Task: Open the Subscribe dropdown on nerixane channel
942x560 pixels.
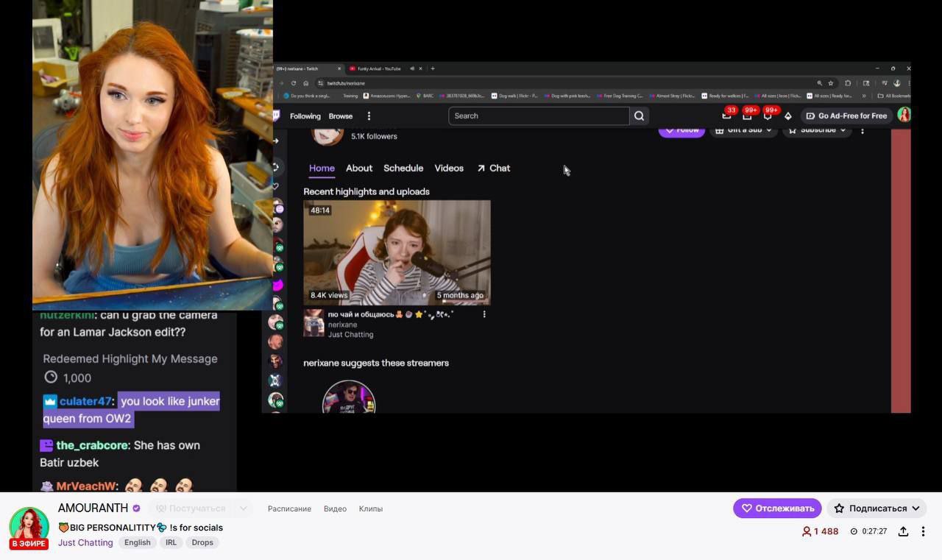Action: click(816, 131)
